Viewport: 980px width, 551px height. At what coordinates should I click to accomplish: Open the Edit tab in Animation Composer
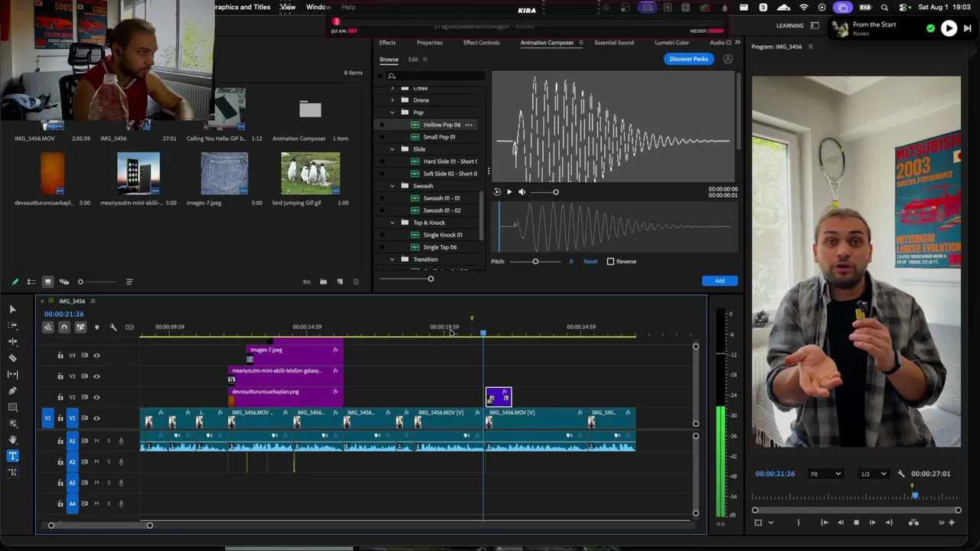pos(413,60)
